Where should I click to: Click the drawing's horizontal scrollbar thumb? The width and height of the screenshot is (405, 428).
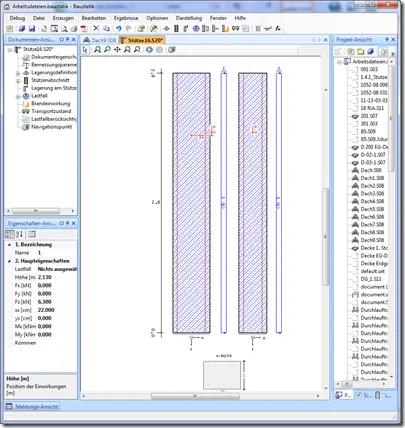(x=195, y=396)
